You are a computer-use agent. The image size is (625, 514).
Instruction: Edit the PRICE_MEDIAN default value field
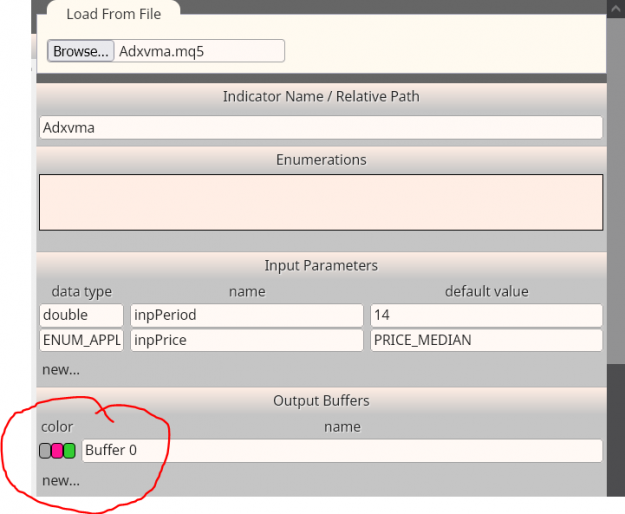click(x=486, y=340)
